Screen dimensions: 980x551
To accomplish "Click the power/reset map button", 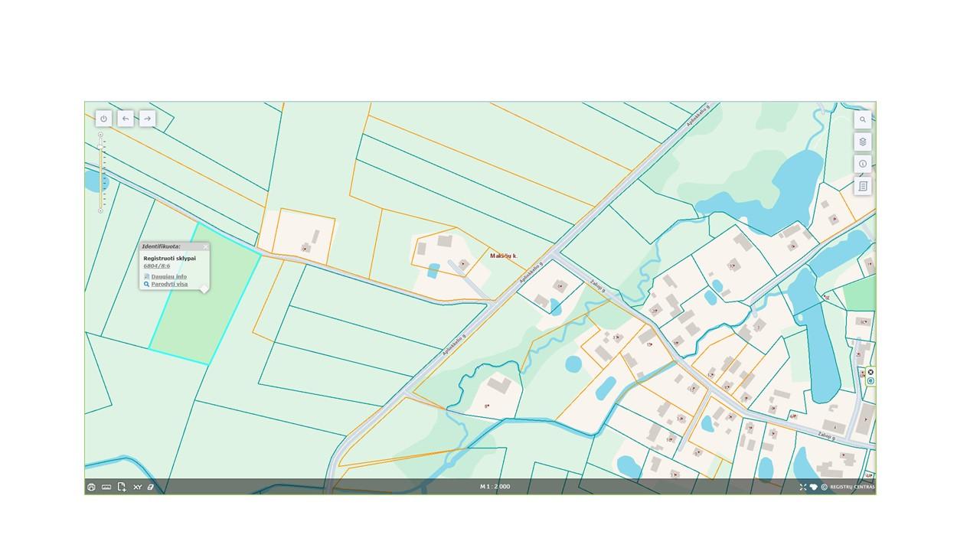I will click(x=104, y=119).
